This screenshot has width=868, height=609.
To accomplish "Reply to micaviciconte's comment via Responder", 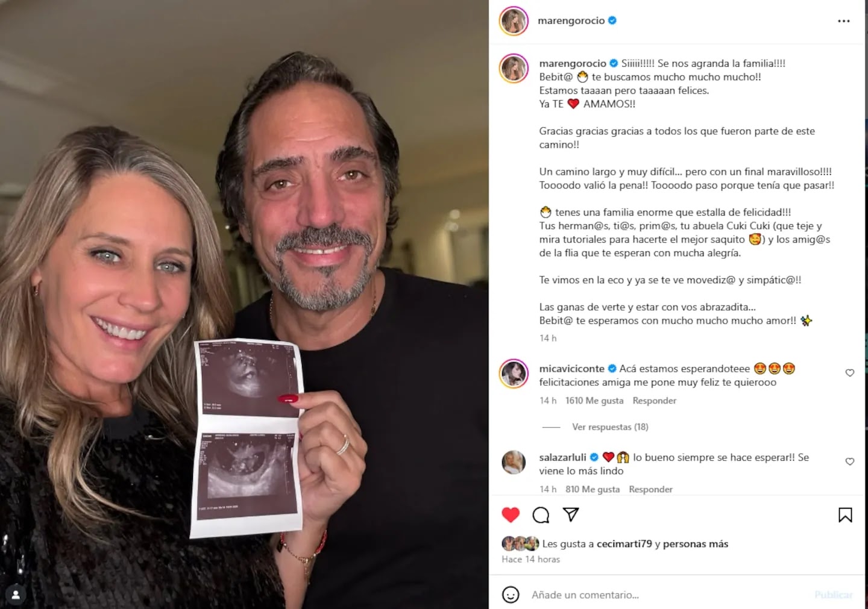I will 654,401.
